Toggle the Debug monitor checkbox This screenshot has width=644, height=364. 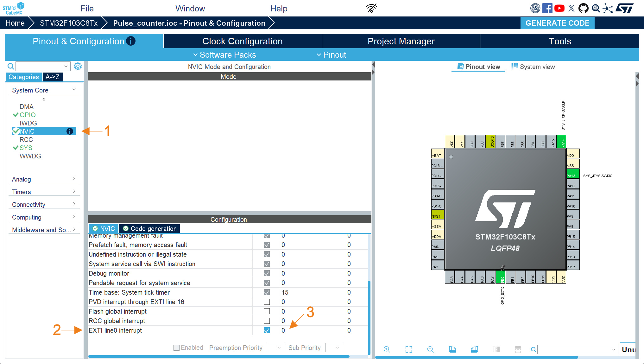[267, 273]
